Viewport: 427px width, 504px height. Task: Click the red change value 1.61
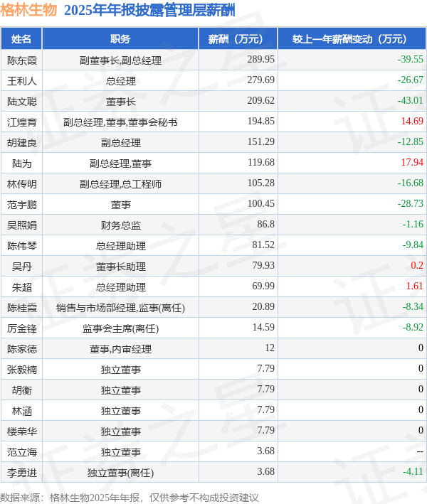[x=414, y=286]
